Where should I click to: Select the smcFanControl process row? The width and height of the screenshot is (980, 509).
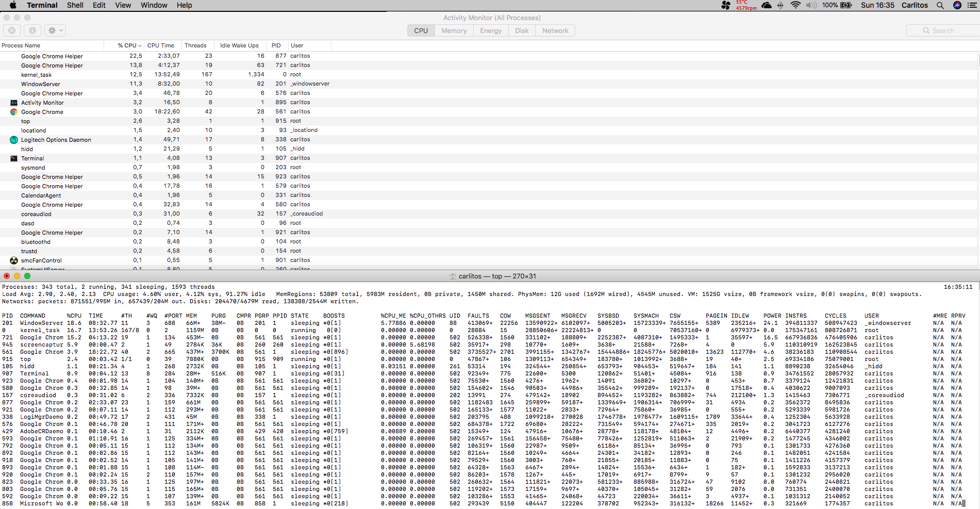(x=489, y=260)
